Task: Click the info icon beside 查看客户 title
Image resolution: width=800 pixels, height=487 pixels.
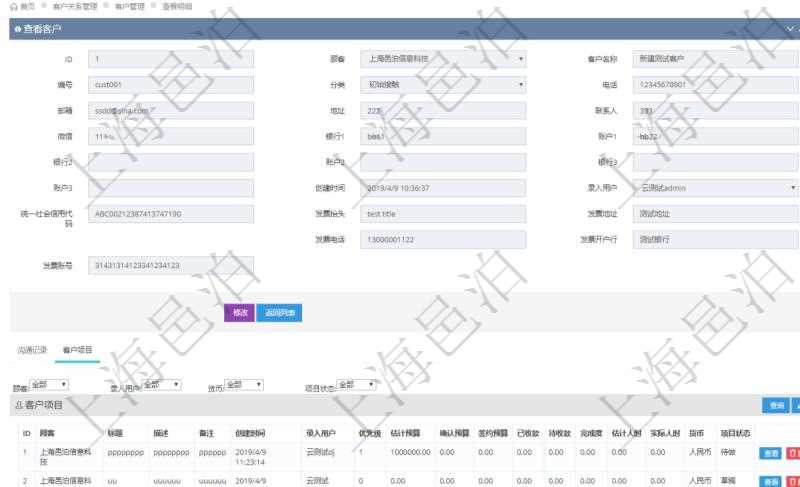Action: (18, 30)
